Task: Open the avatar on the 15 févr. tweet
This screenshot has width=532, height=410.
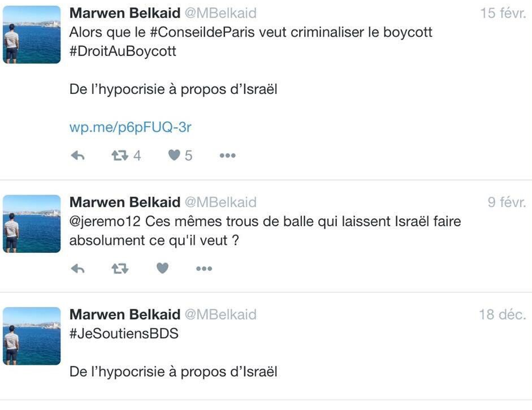Action: tap(32, 35)
